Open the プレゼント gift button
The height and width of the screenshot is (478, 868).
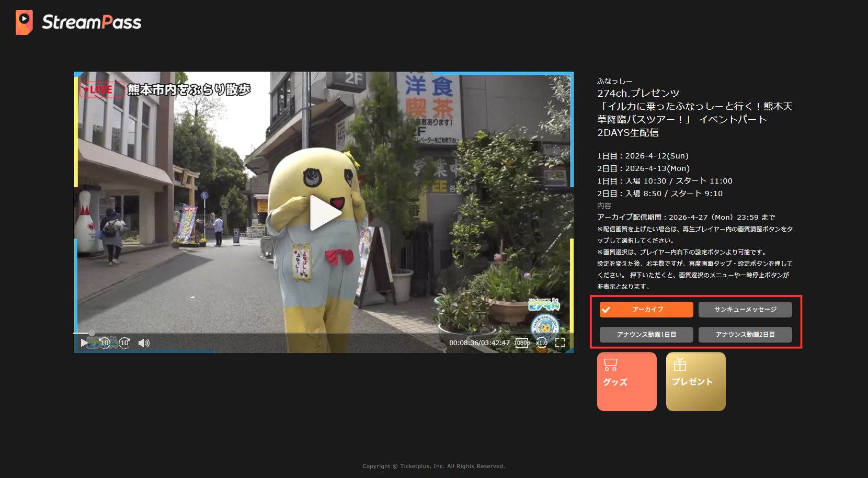point(695,381)
